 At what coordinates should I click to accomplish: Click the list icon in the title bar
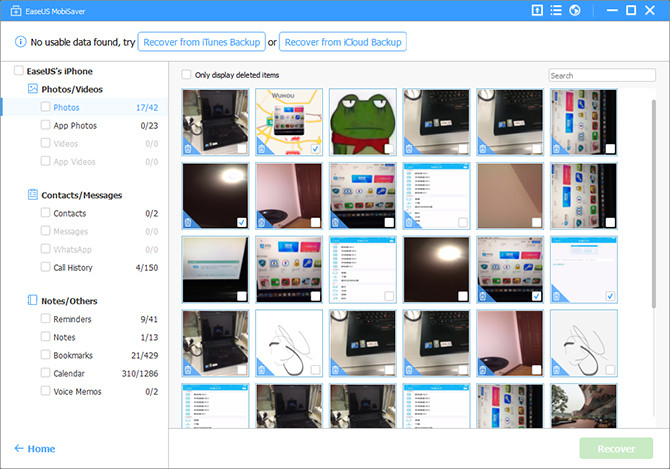click(x=556, y=11)
